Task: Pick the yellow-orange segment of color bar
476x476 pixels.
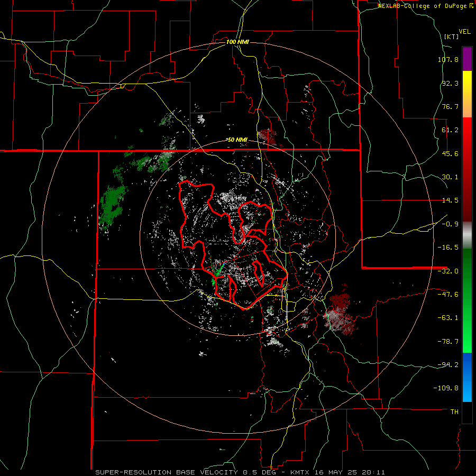Action: pyautogui.click(x=467, y=95)
